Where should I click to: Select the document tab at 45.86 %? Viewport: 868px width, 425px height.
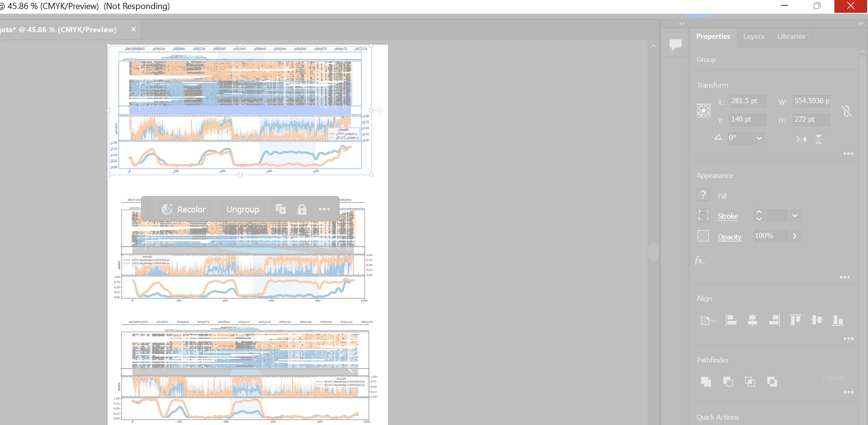pos(59,29)
